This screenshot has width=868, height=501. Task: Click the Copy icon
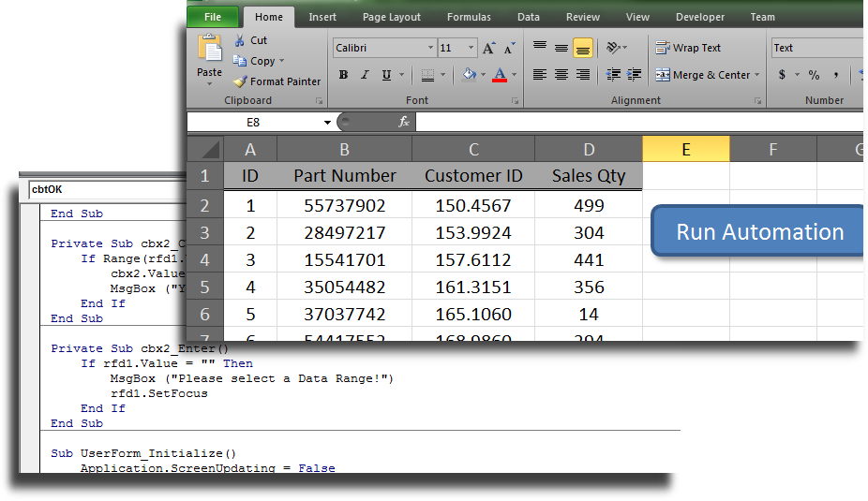[x=240, y=61]
